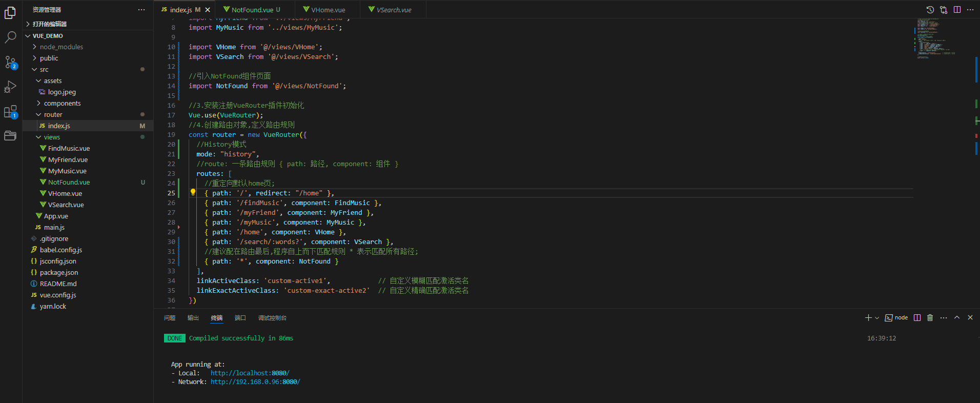Split the editor to the right
Viewport: 980px width, 403px height.
pyautogui.click(x=957, y=10)
